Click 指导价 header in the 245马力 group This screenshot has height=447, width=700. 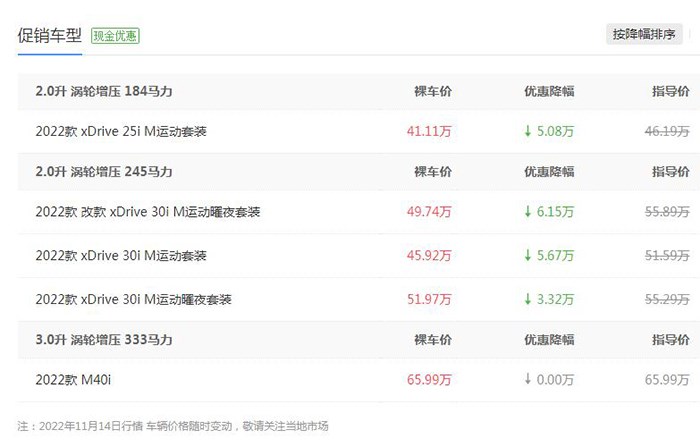click(x=671, y=172)
